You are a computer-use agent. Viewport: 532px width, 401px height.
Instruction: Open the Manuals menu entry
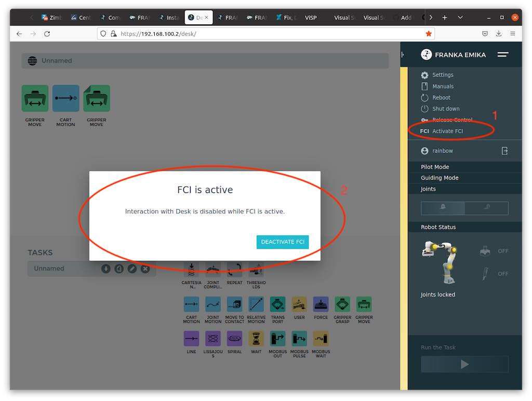tap(443, 86)
